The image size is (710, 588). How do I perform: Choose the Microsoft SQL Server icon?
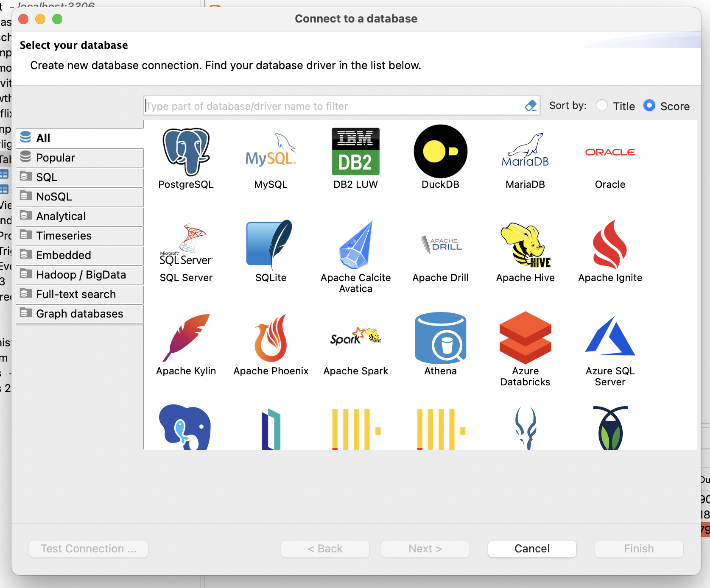(186, 245)
